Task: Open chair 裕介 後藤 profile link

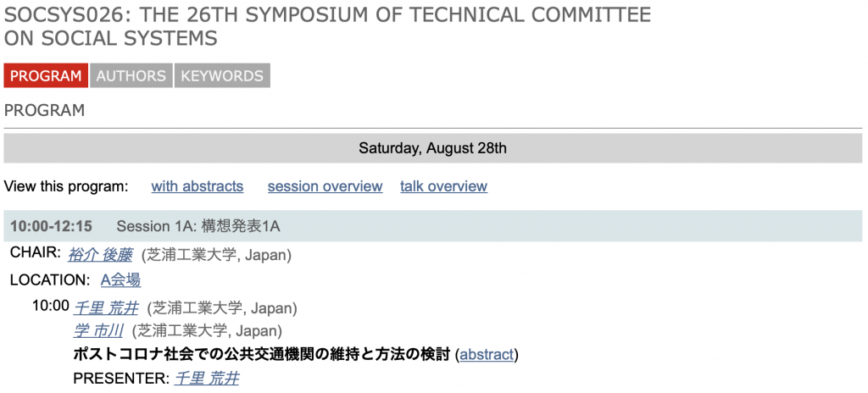Action: (100, 255)
